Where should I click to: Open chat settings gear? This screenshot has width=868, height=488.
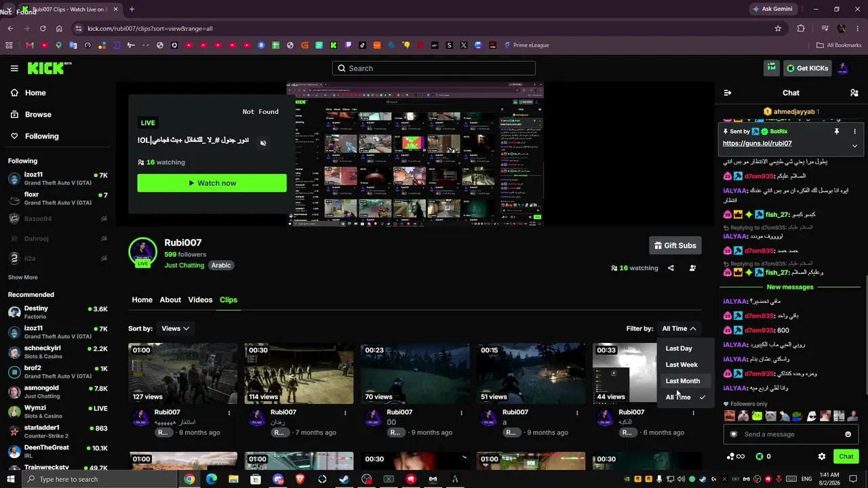[822, 457]
